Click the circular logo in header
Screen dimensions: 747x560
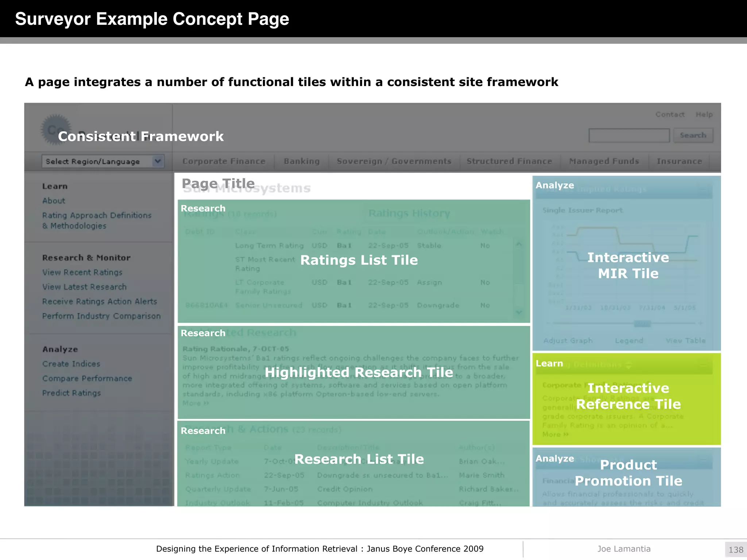tap(55, 129)
